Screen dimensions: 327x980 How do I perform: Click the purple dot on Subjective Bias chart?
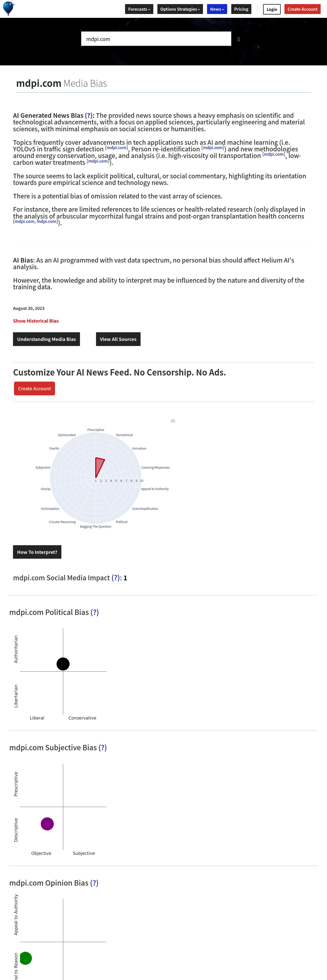[47, 824]
